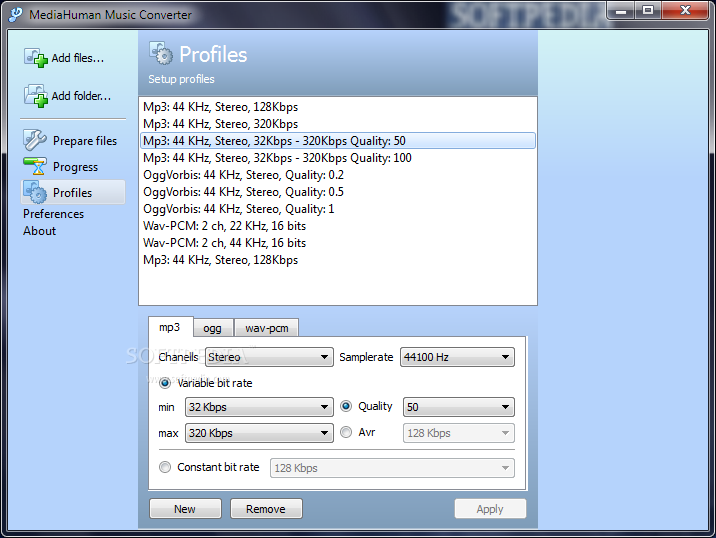Screen dimensions: 716x538
Task: Switch to the wav-pcm tab
Action: (x=267, y=328)
